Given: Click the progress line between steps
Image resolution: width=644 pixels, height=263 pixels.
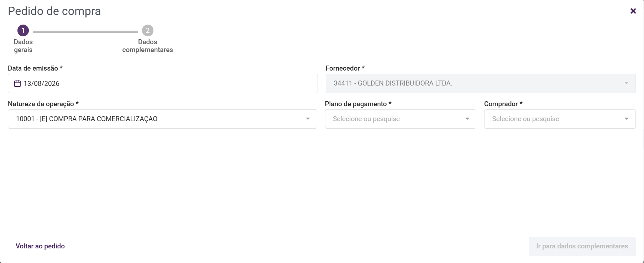Looking at the screenshot, I should pyautogui.click(x=85, y=32).
